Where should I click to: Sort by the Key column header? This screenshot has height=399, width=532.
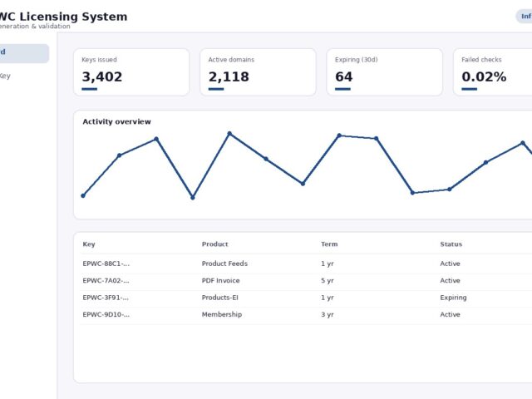coord(89,244)
